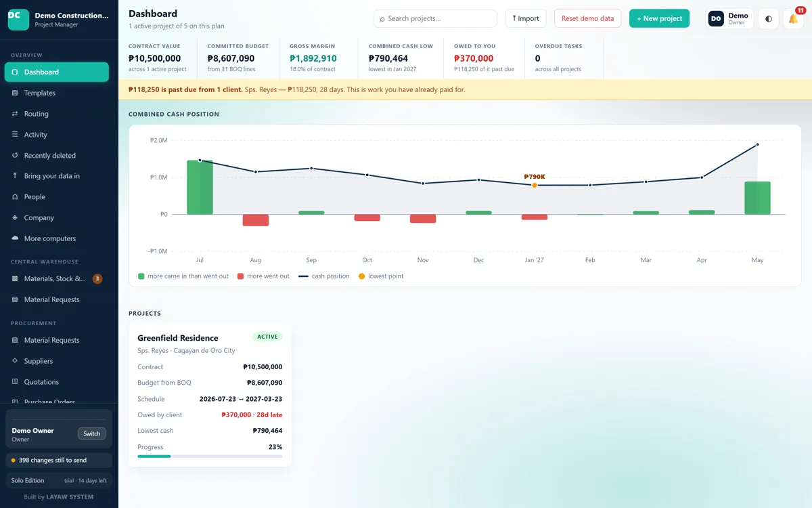Click the green July bar in chart
This screenshot has height=508, width=812.
(200, 188)
